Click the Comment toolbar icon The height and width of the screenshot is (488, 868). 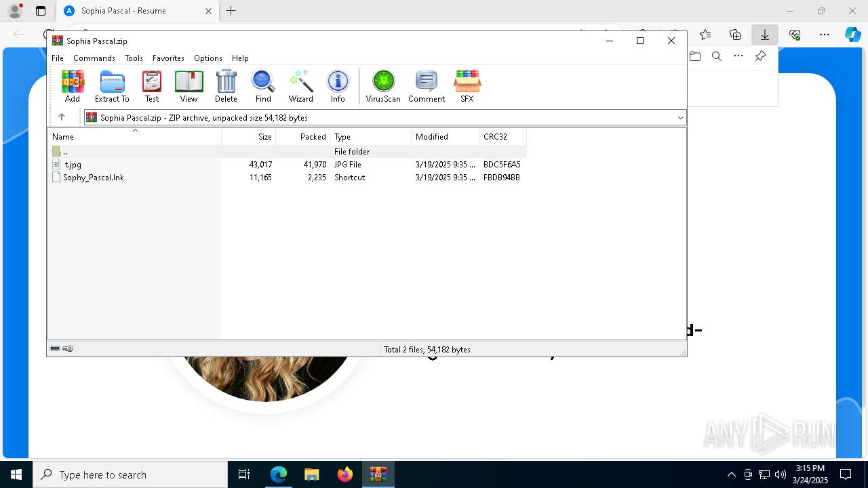[x=427, y=86]
